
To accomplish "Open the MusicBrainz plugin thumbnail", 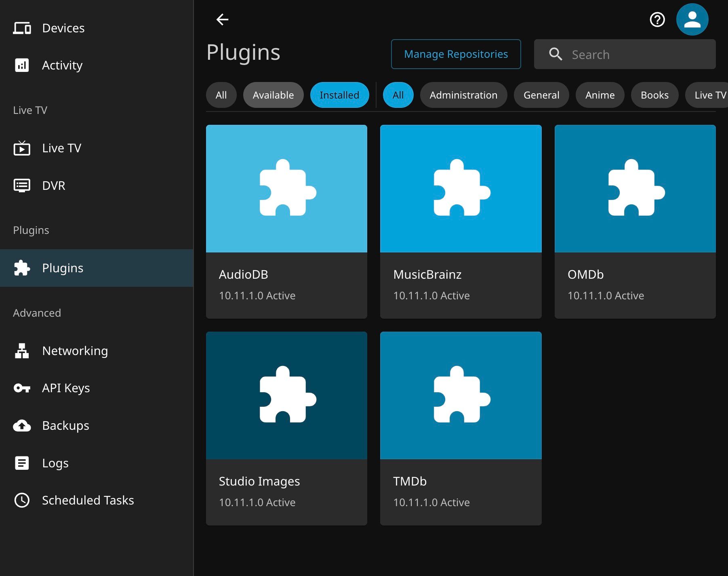I will (x=461, y=189).
